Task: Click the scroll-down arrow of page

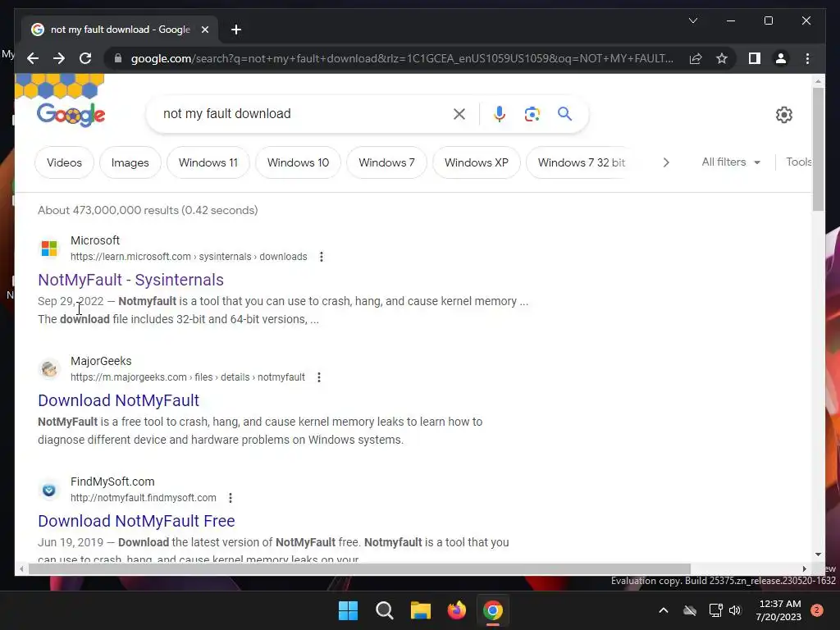Action: click(x=818, y=555)
